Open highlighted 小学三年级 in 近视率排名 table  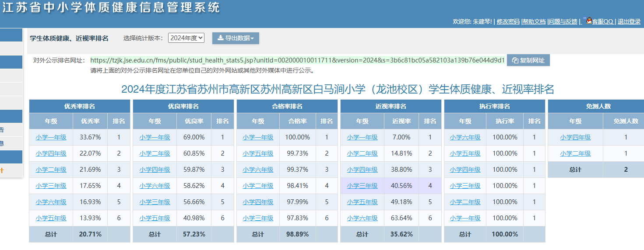pyautogui.click(x=362, y=186)
